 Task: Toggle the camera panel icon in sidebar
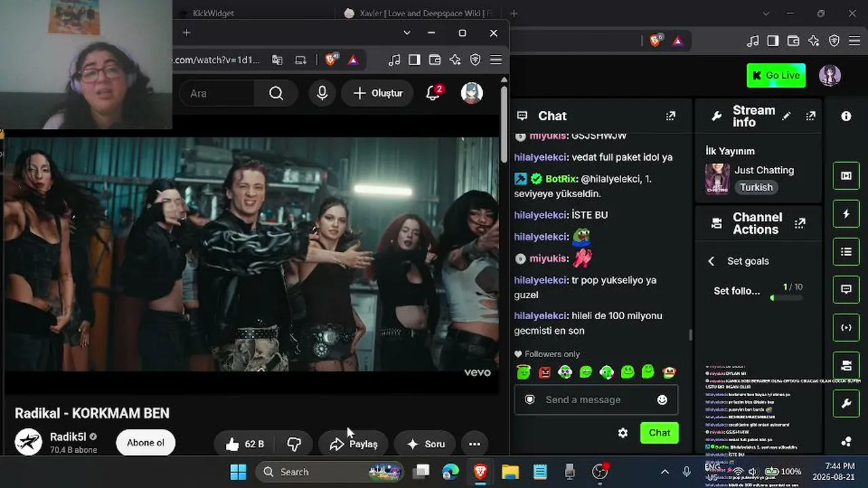click(x=846, y=365)
